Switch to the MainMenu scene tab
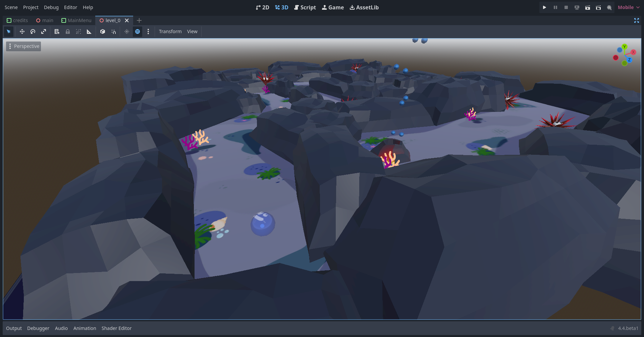644x337 pixels. pos(76,20)
